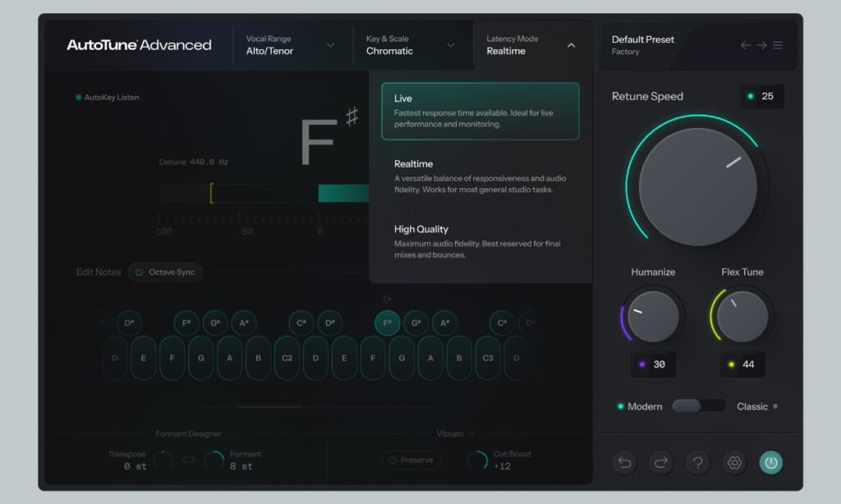
Task: Choose the Modern mode label
Action: (645, 406)
